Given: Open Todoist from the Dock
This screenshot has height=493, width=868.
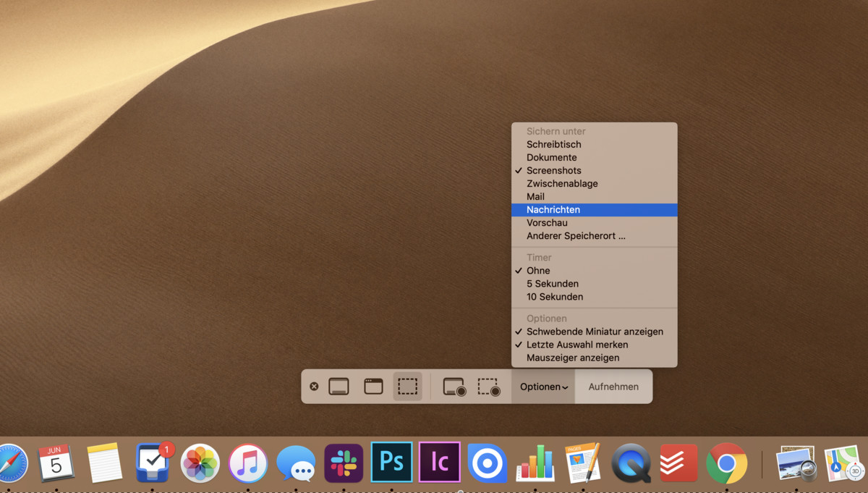Looking at the screenshot, I should (x=678, y=463).
